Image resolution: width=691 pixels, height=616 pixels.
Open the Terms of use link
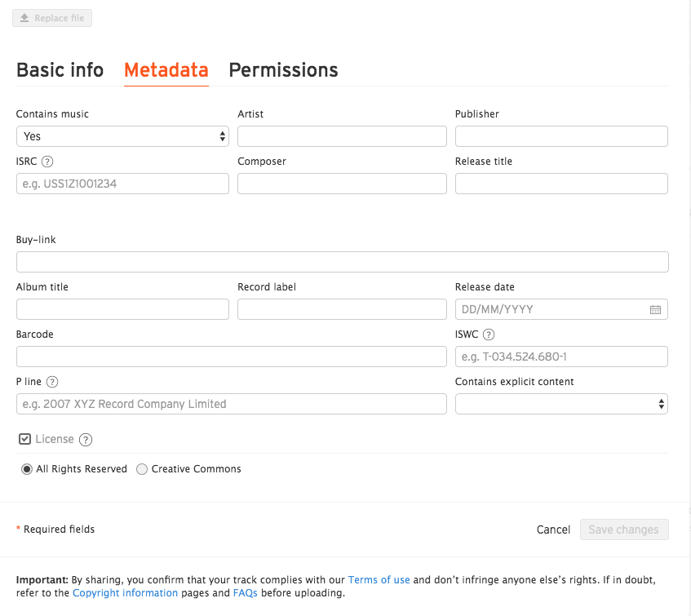tap(379, 580)
